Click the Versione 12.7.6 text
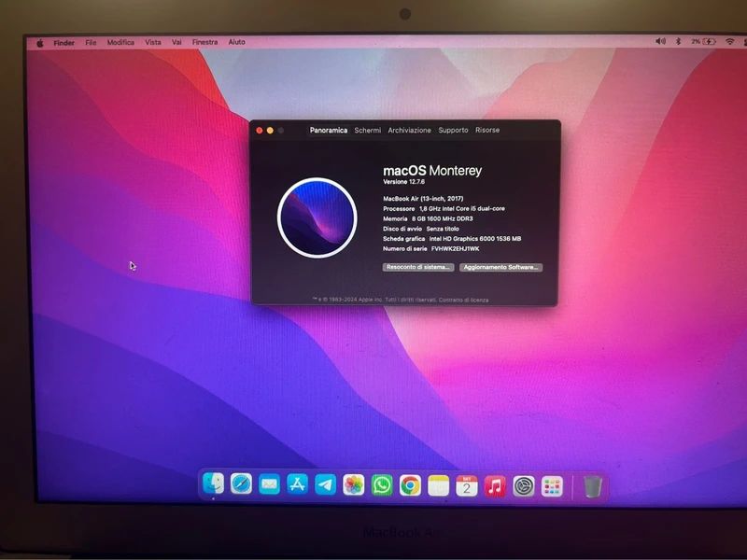The height and width of the screenshot is (560, 747). coord(403,182)
